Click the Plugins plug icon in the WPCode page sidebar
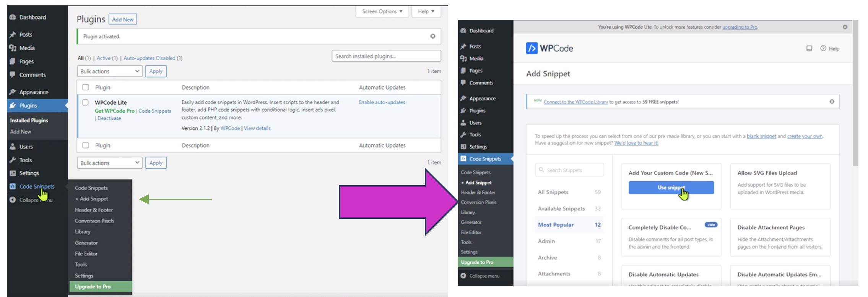868x297 pixels. point(463,111)
